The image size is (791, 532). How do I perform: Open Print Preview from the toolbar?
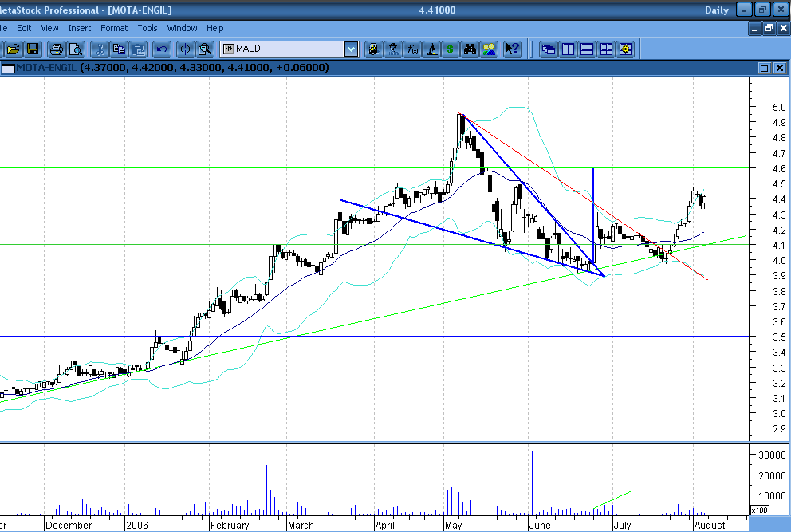(x=75, y=49)
